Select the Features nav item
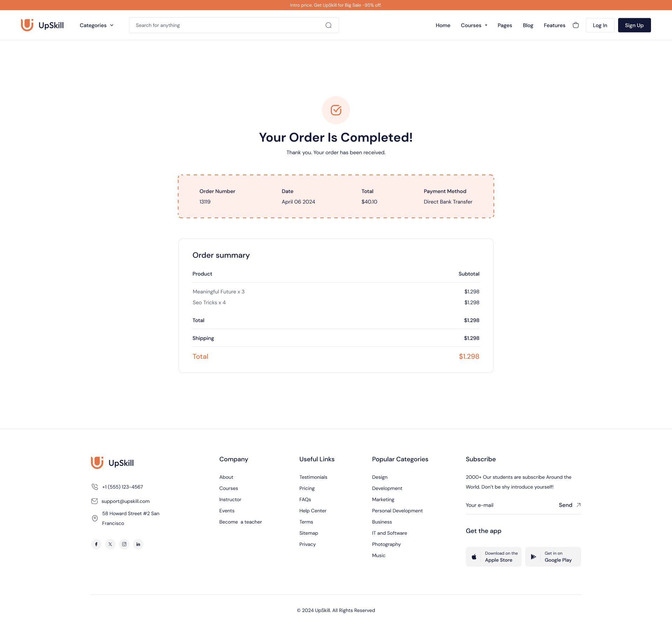Screen dimensions: 672x626 (554, 25)
